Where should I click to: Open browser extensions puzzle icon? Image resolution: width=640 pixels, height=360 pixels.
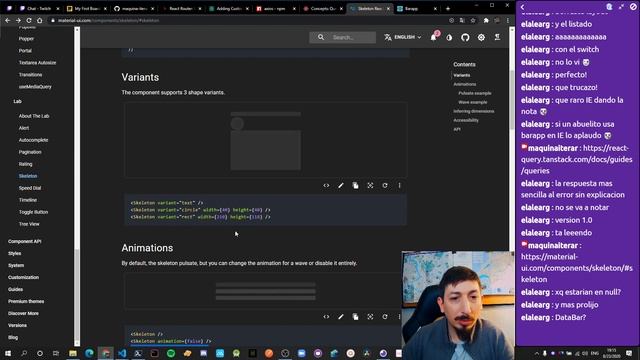pos(486,20)
